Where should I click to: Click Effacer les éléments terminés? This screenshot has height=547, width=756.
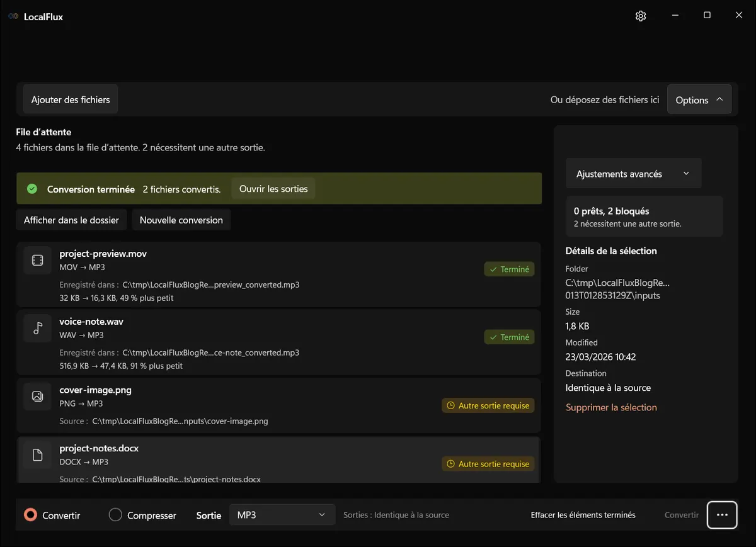[x=583, y=515]
